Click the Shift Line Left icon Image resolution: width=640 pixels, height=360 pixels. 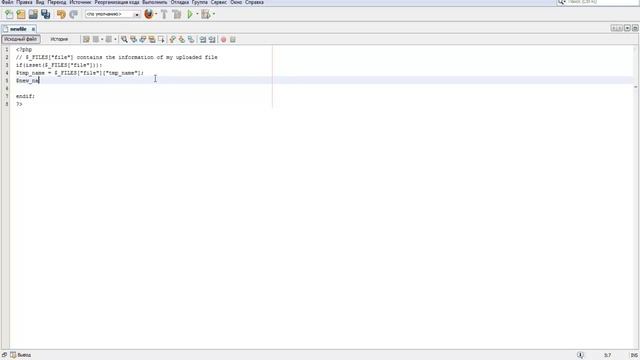[x=203, y=39]
